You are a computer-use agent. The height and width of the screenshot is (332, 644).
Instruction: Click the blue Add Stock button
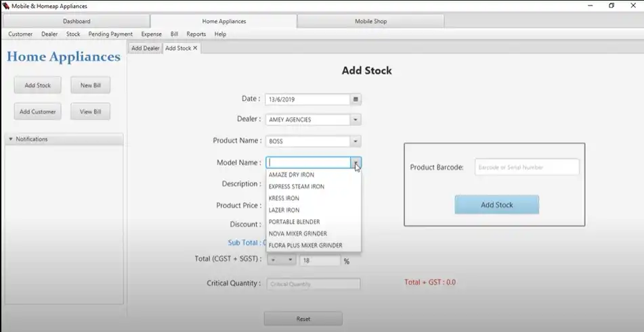coord(496,205)
